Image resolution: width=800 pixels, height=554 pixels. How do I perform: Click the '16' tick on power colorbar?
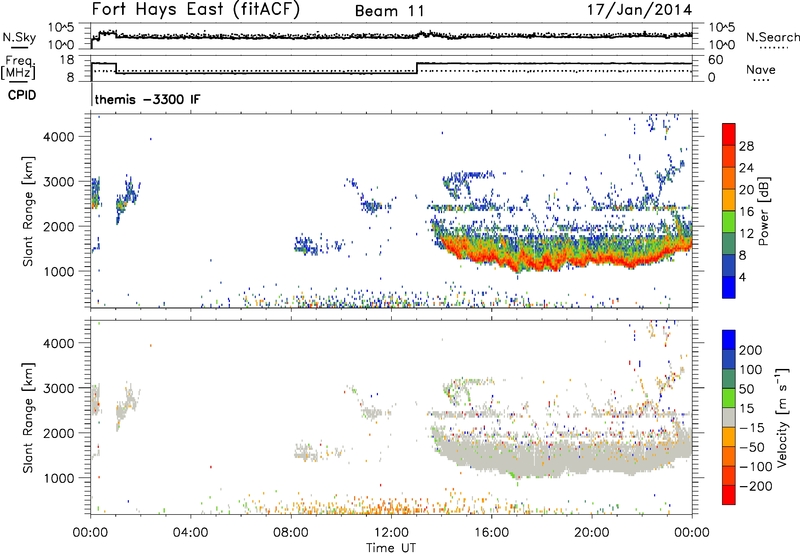pos(746,211)
